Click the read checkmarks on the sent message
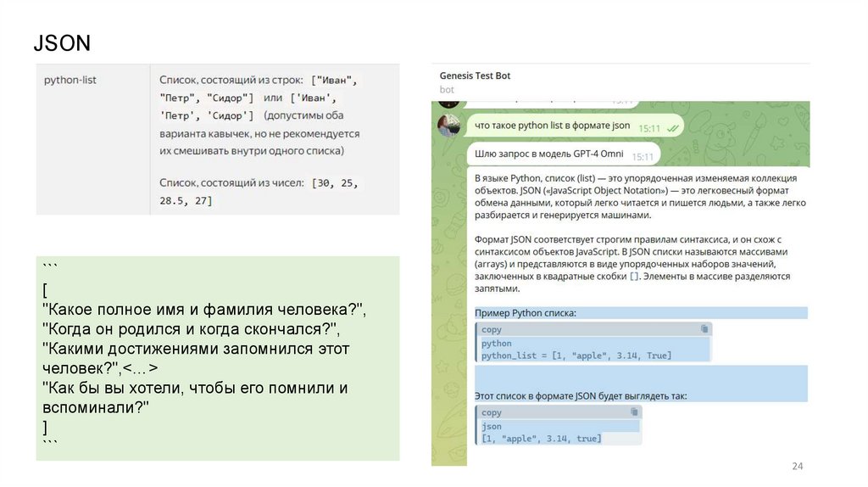Screen dimensions: 868x487 [x=673, y=126]
